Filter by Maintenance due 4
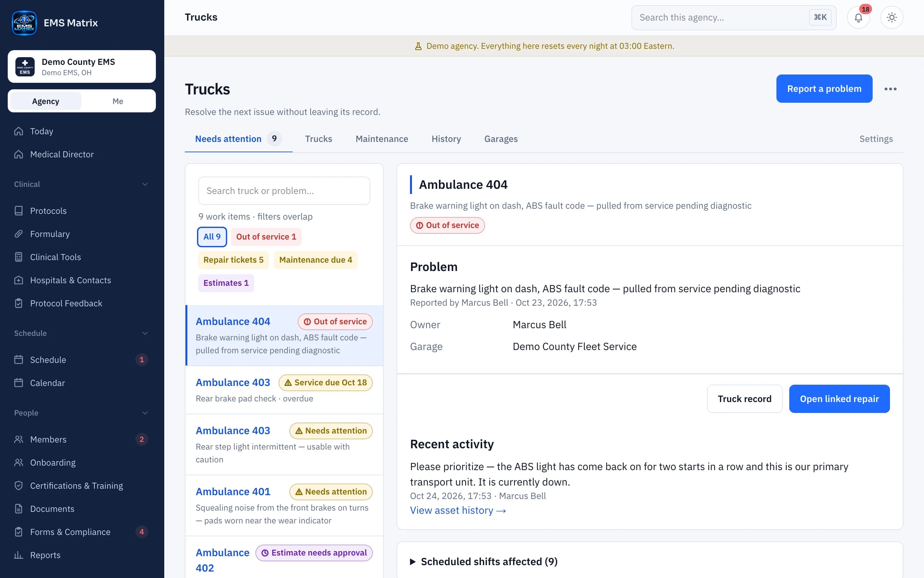This screenshot has width=924, height=578. [x=315, y=260]
